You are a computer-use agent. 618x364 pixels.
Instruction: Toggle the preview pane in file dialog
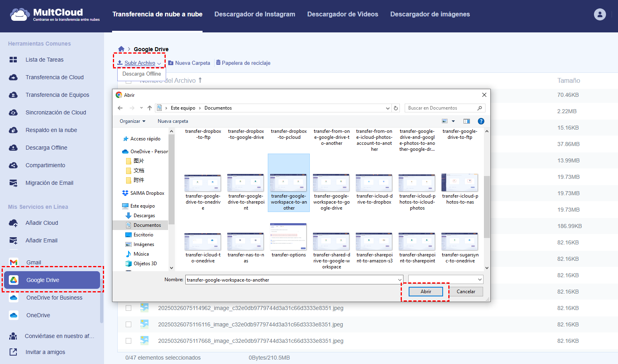[x=466, y=121]
